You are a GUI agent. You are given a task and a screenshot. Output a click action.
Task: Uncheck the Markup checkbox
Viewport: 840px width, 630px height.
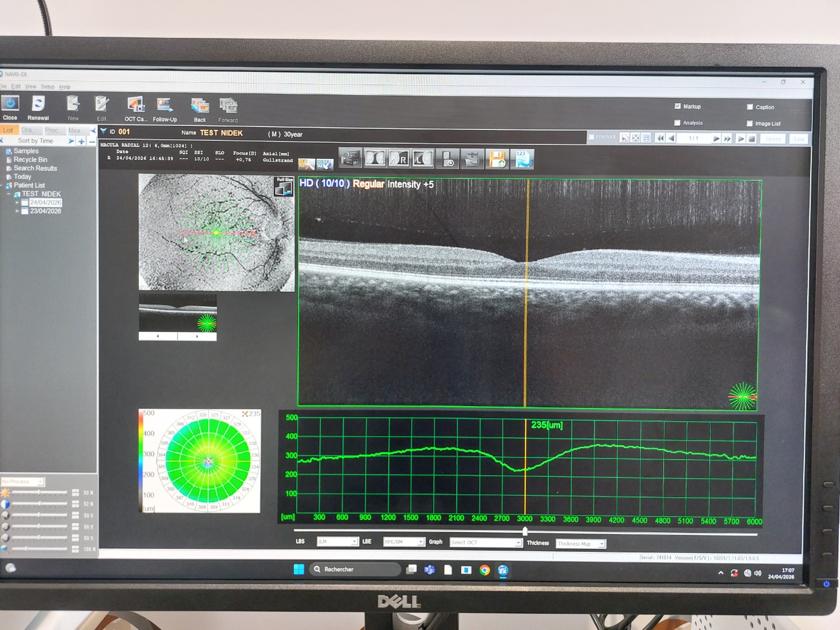678,106
